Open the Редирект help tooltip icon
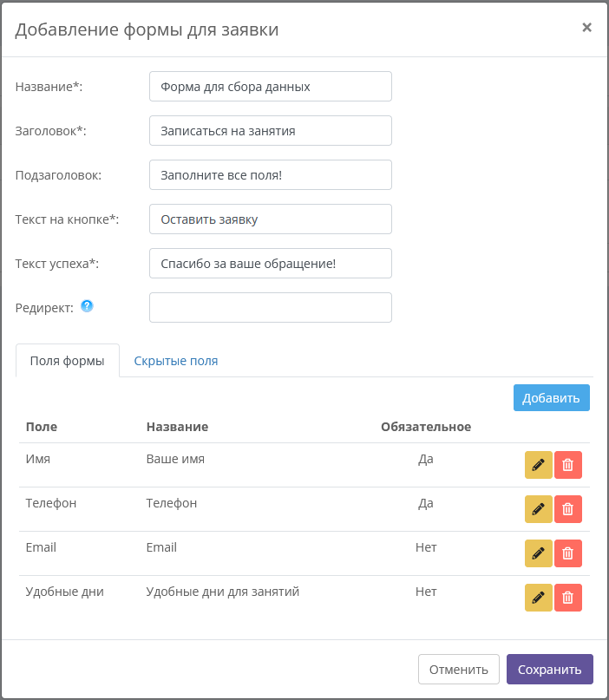The height and width of the screenshot is (700, 609). [x=87, y=306]
